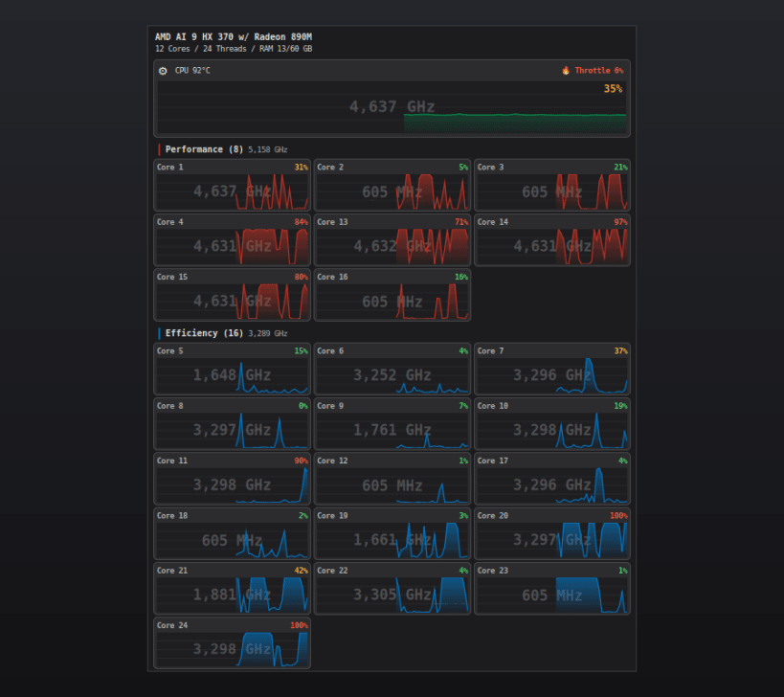Click the red Performance section marker
Screen dimensions: 784x697
(x=159, y=149)
